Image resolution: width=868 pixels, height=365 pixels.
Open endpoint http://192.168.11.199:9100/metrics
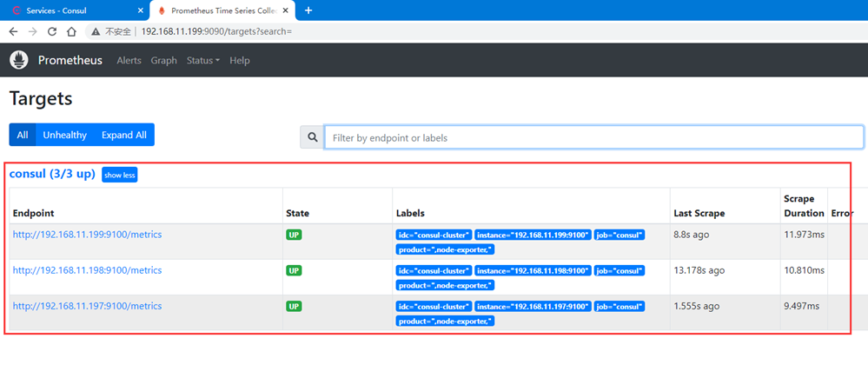click(x=88, y=235)
